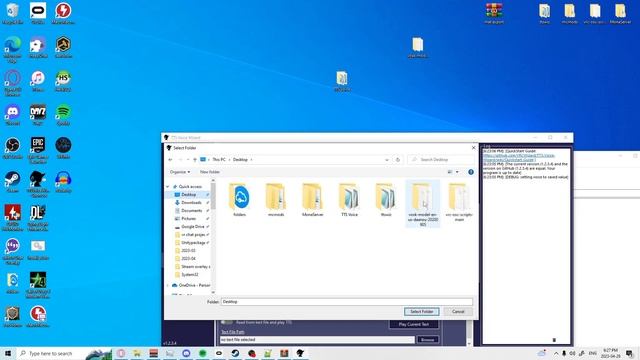Expand the OneDrive tree node
The image size is (640, 360).
(168, 285)
